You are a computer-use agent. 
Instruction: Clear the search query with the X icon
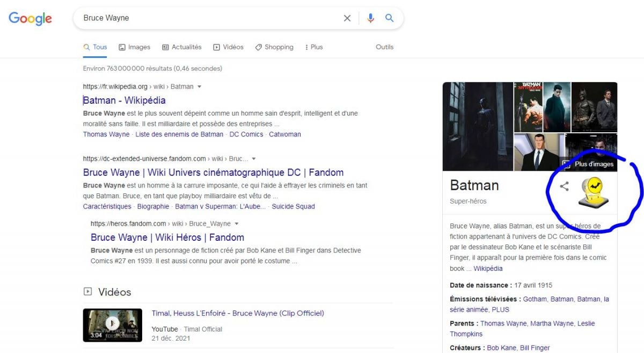347,18
